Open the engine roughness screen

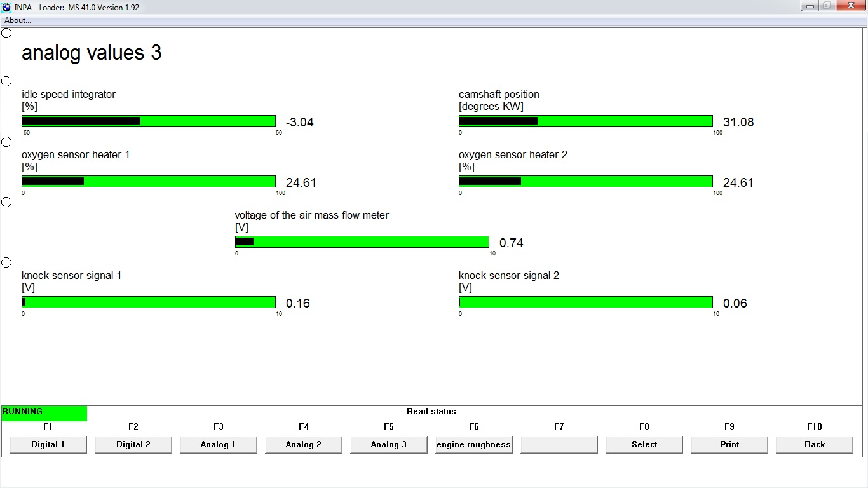[x=473, y=444]
